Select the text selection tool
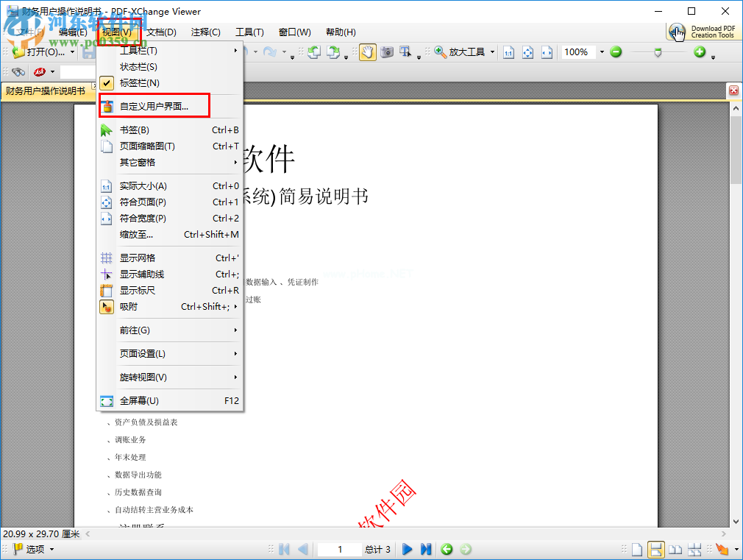Viewport: 743px width, 560px height. (405, 52)
